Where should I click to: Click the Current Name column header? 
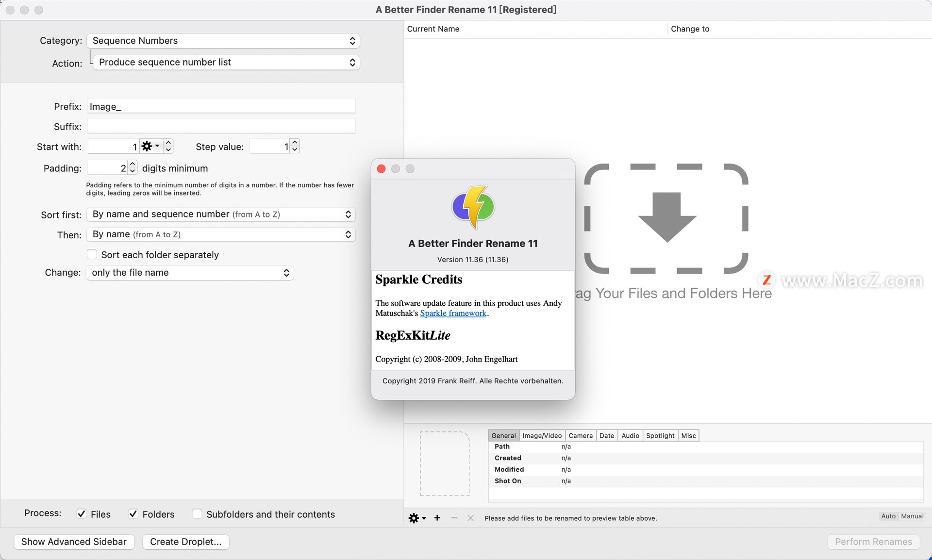[536, 29]
